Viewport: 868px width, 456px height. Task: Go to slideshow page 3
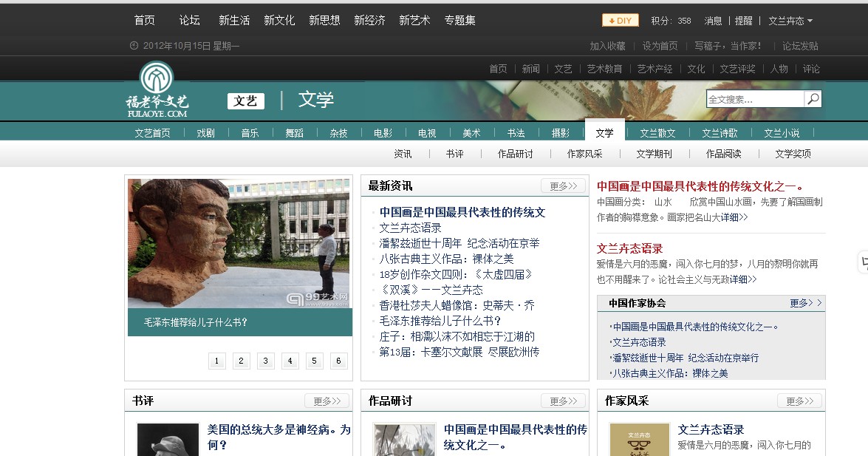point(265,361)
